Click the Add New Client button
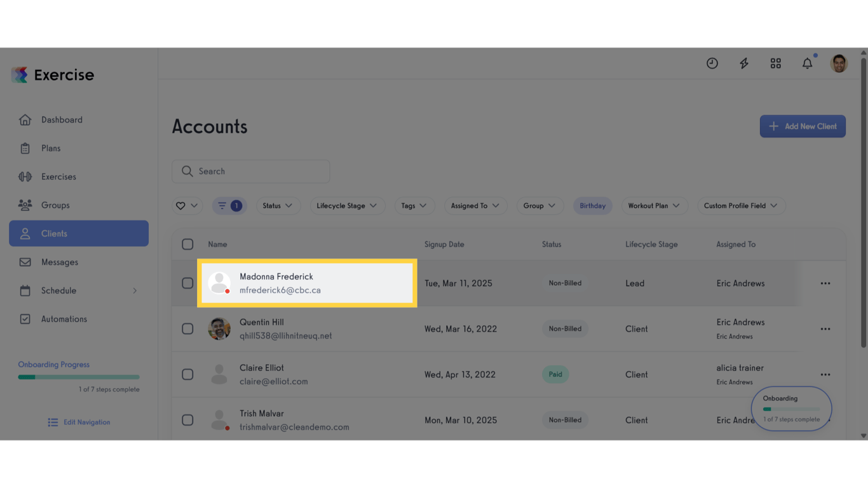This screenshot has height=488, width=868. pos(803,126)
